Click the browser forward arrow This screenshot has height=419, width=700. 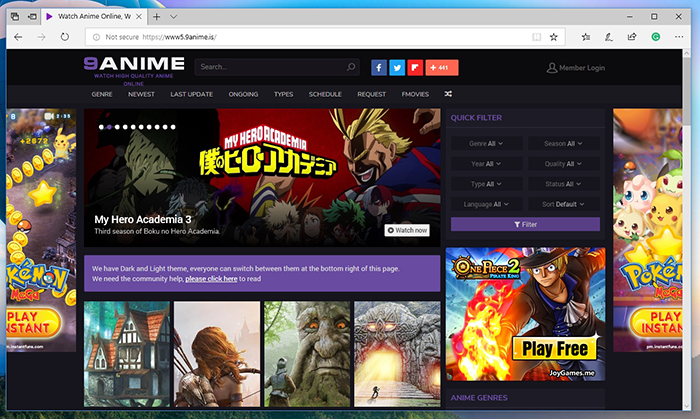(x=41, y=37)
